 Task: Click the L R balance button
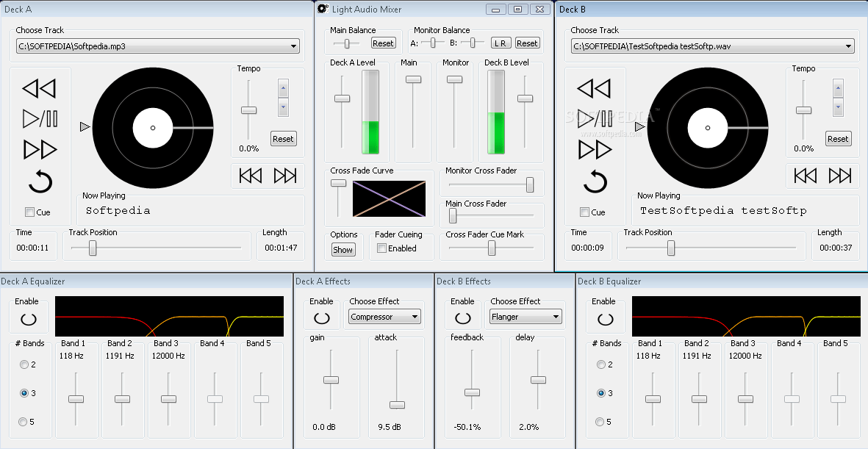tap(500, 42)
